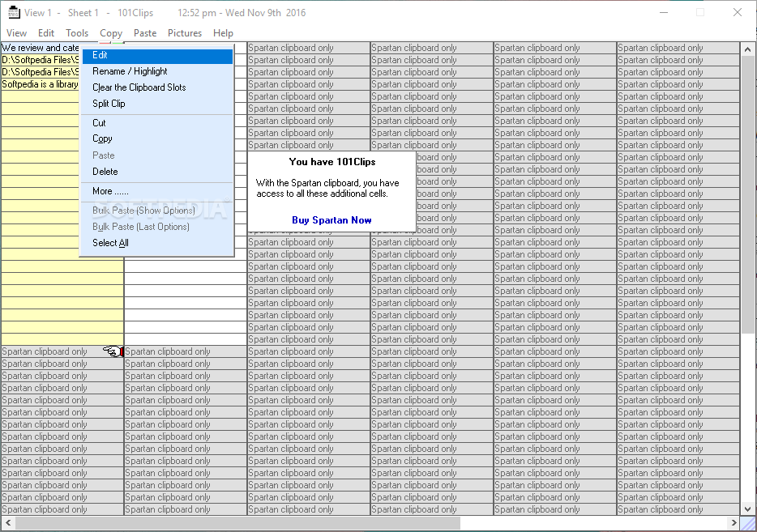Choose Edit from the context menu
The width and height of the screenshot is (757, 532).
pos(157,55)
